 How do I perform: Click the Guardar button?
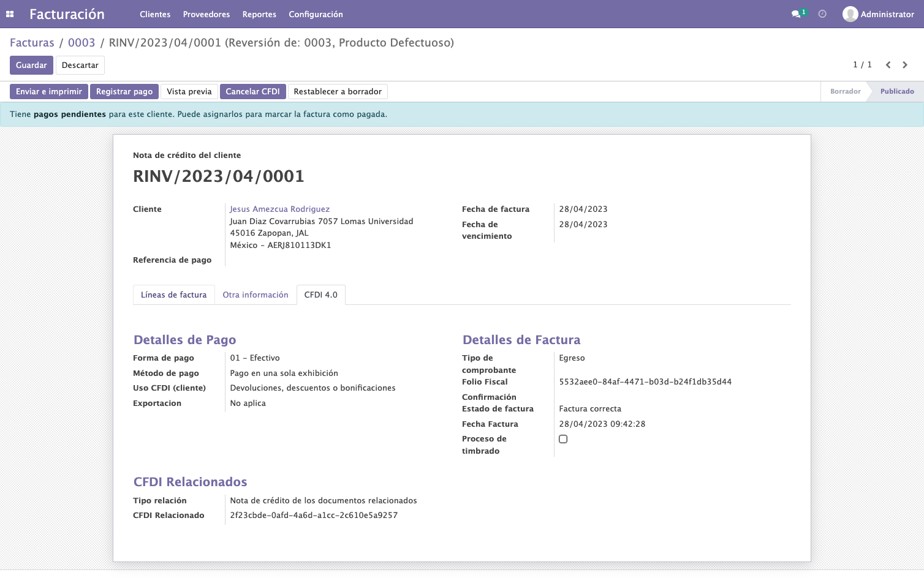pos(31,66)
